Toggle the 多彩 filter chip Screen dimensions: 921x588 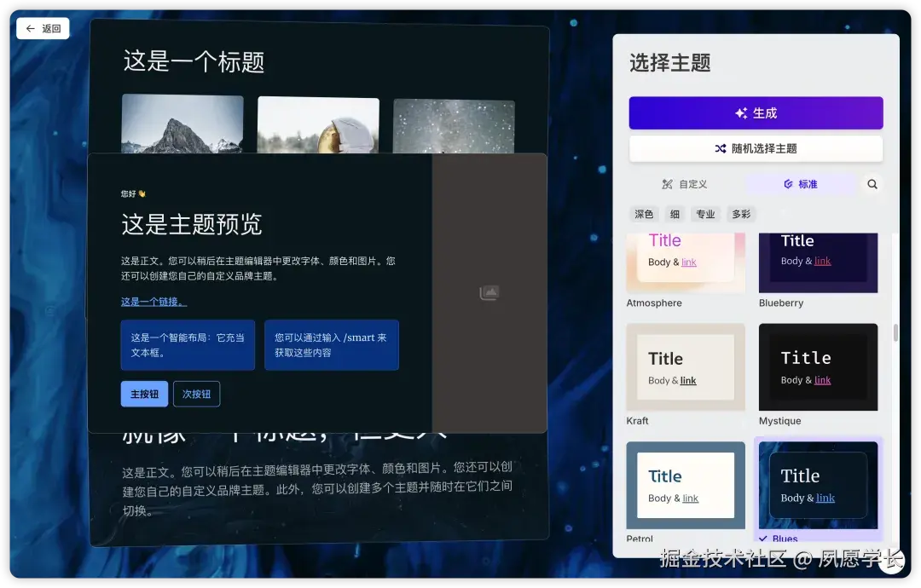(740, 214)
